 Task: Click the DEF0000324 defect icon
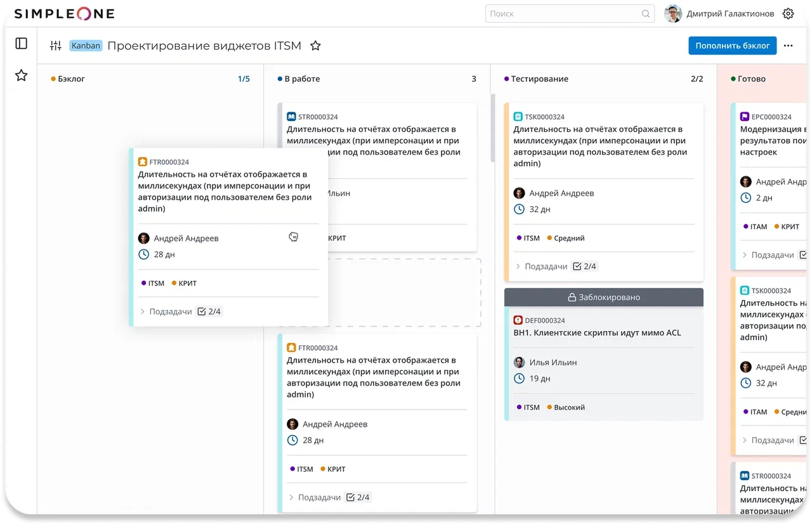(x=518, y=320)
